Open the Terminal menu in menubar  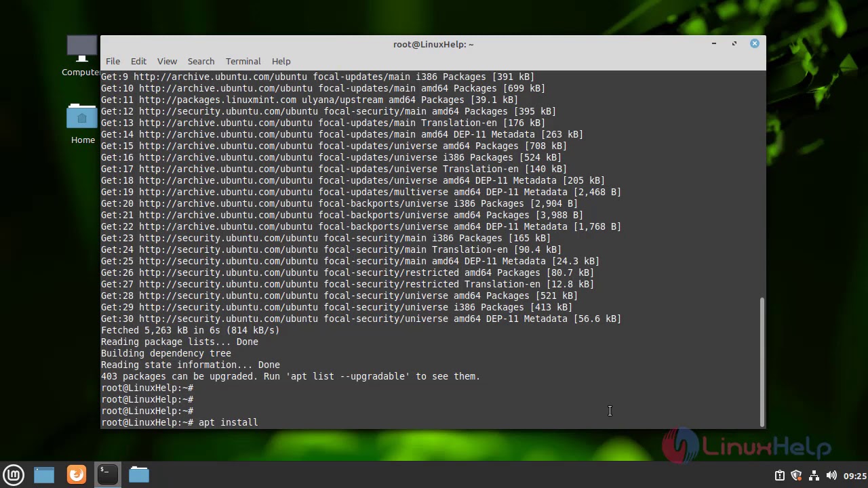point(243,61)
